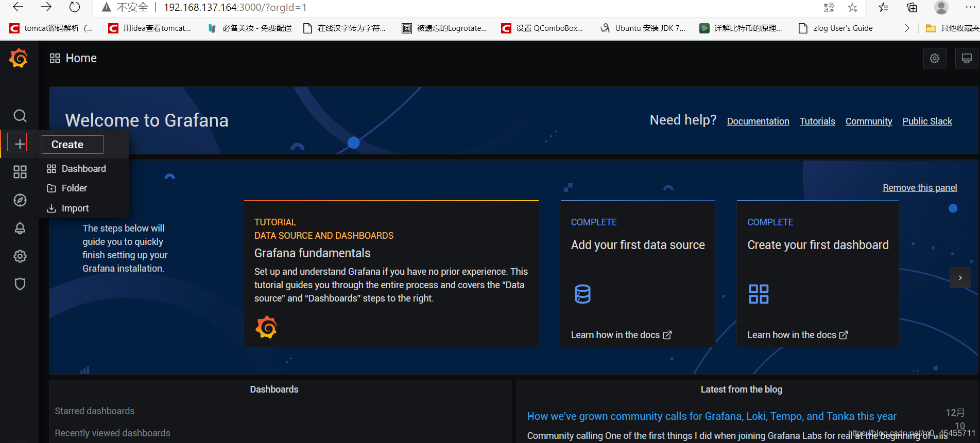Open docs link under Add your first data source
980x443 pixels.
621,335
